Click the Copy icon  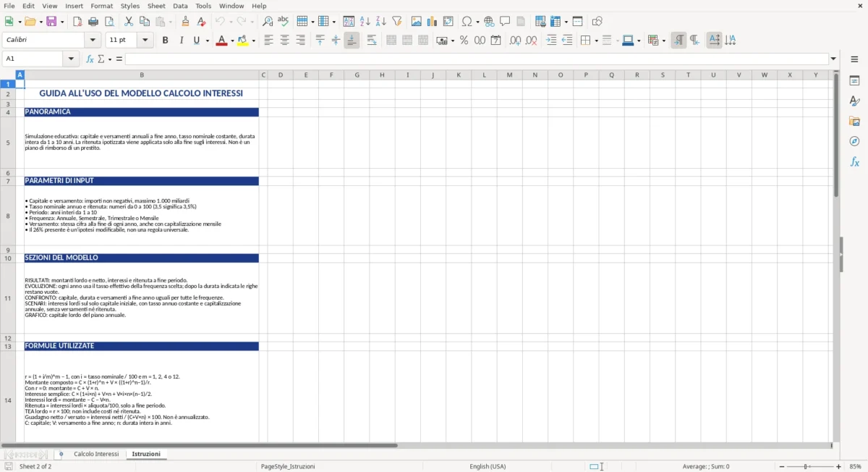tap(144, 22)
